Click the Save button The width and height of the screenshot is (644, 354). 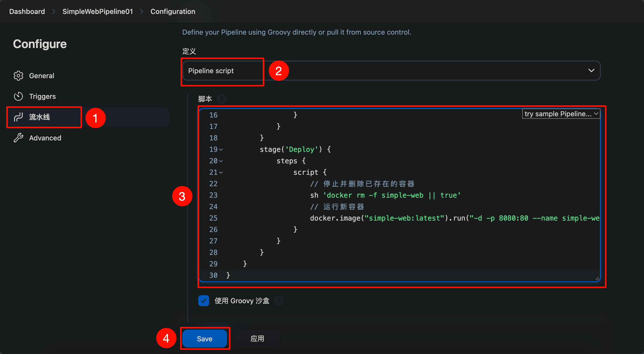204,339
